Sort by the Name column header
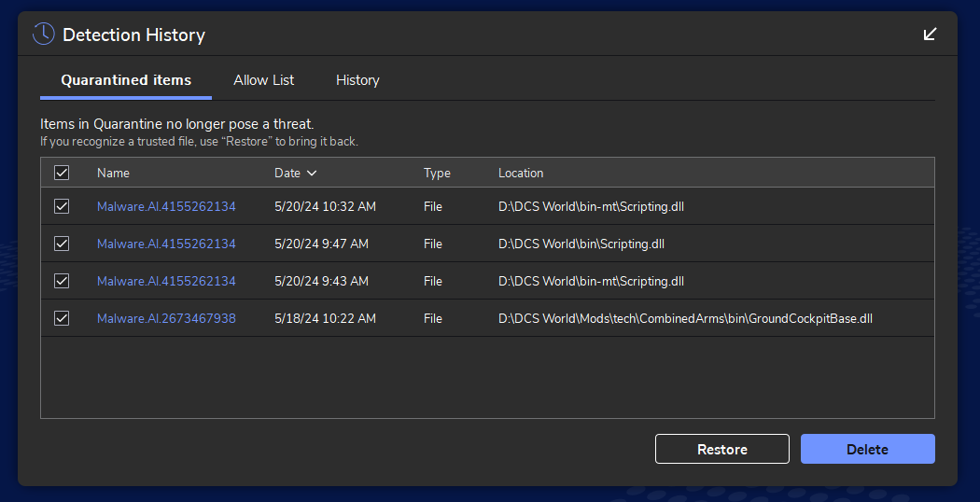Image resolution: width=980 pixels, height=502 pixels. coord(113,174)
